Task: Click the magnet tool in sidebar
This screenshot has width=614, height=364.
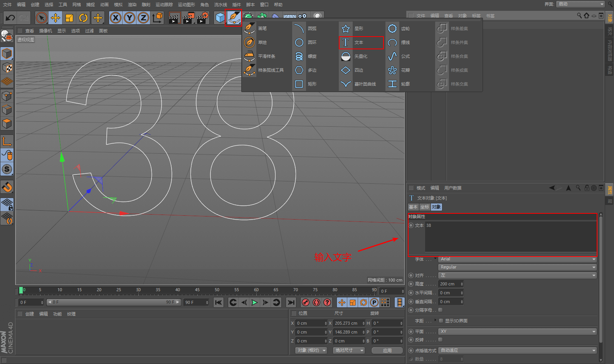Action: coord(7,187)
